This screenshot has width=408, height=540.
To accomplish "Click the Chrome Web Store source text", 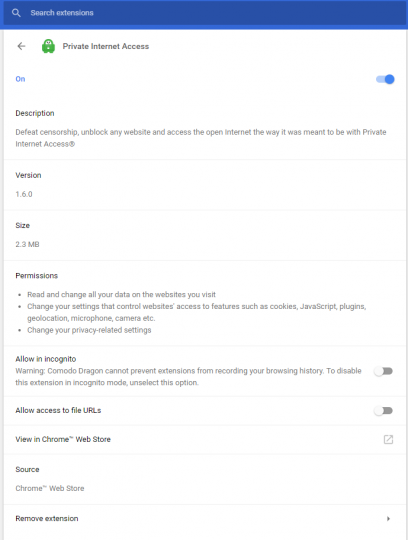I will click(50, 488).
